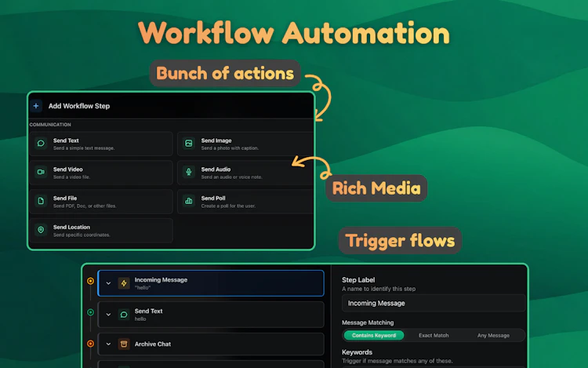
Task: Click 'A name to identify this step' text
Action: (379, 289)
